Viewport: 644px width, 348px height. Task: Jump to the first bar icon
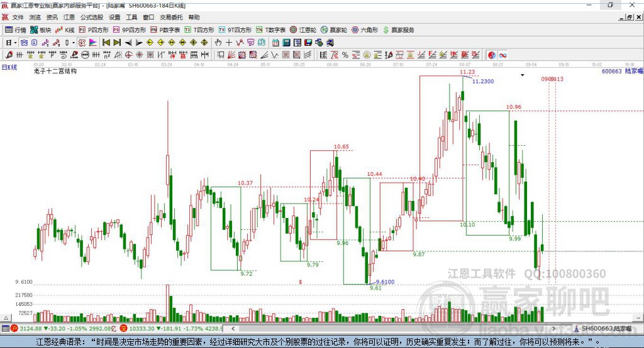pos(106,43)
